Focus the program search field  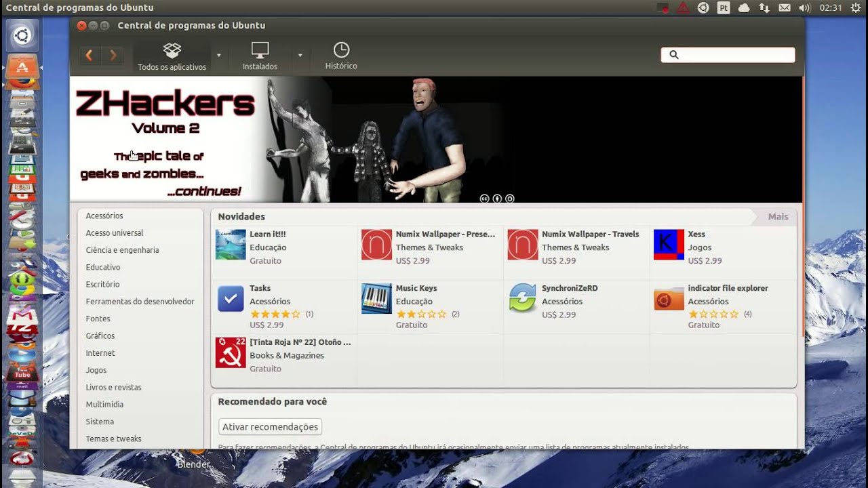[x=728, y=55]
